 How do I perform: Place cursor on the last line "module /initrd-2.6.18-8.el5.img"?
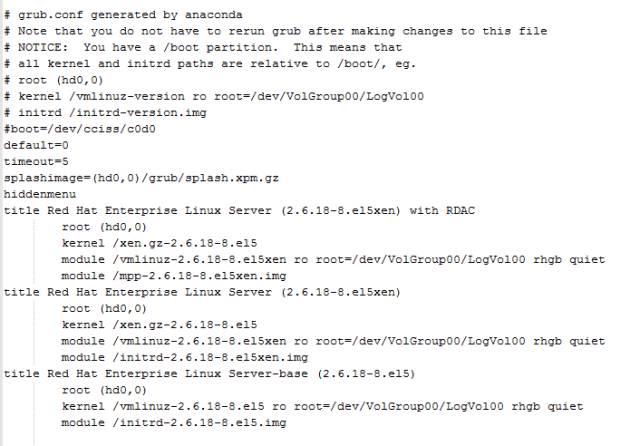click(x=174, y=423)
